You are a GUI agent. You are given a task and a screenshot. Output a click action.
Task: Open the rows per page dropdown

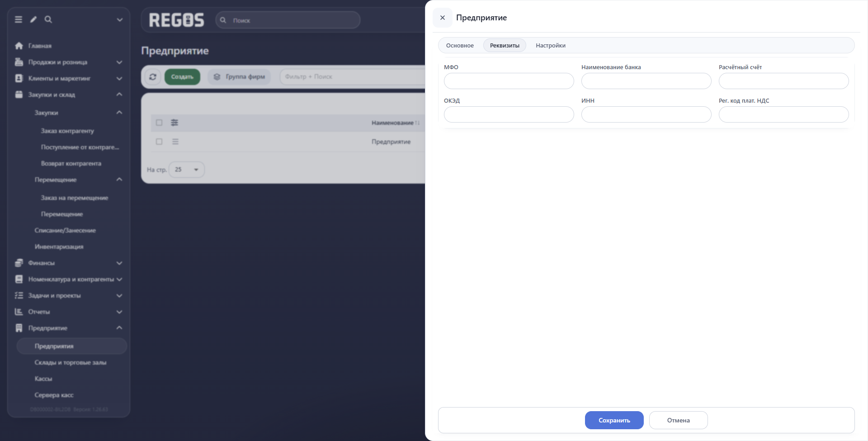click(x=187, y=170)
